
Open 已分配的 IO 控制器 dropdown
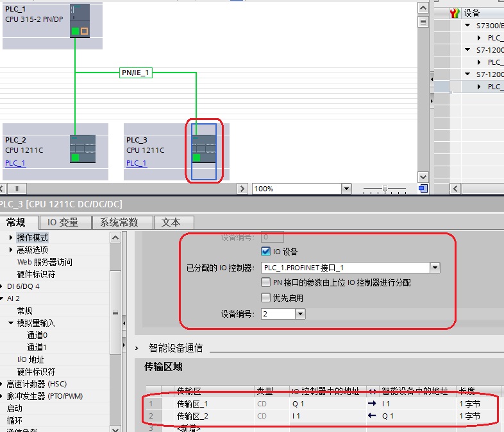click(435, 268)
